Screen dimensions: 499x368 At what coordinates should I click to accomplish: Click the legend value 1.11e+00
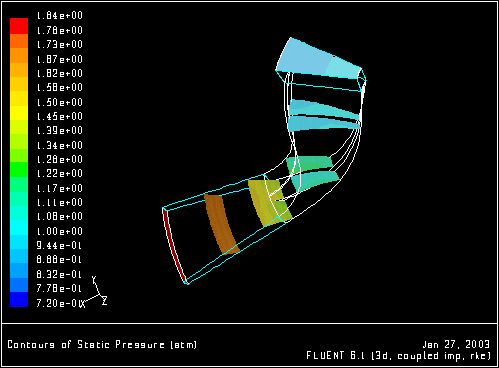(60, 202)
